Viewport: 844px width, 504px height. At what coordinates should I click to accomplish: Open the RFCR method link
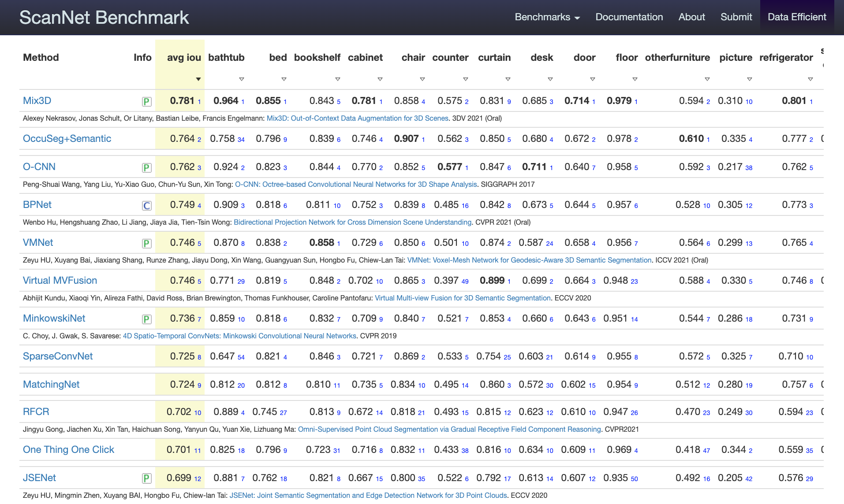tap(36, 411)
